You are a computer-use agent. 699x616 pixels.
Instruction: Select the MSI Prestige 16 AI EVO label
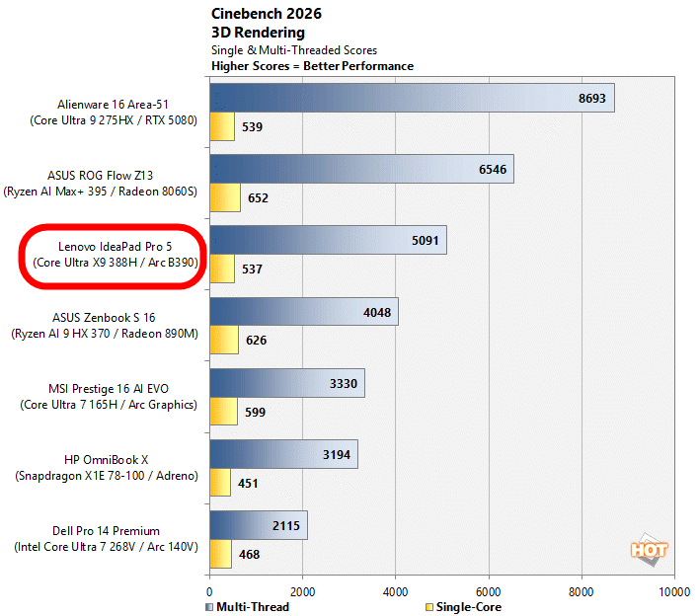(x=109, y=397)
